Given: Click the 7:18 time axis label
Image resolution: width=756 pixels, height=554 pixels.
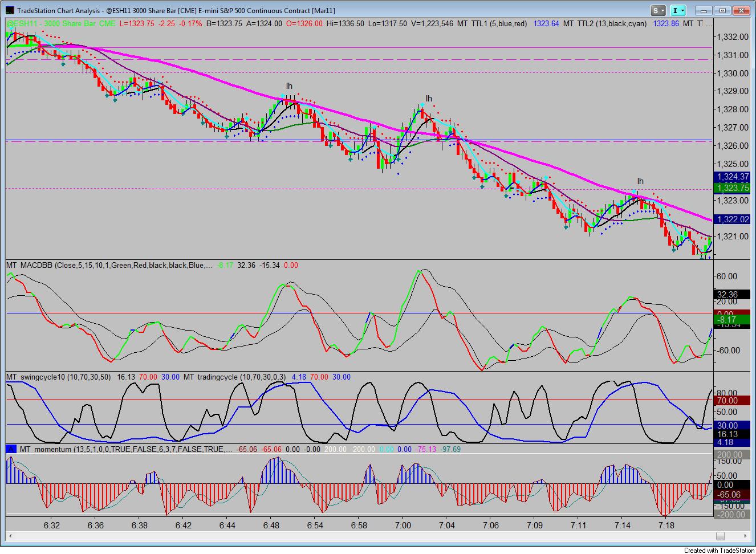Looking at the screenshot, I should pyautogui.click(x=666, y=525).
